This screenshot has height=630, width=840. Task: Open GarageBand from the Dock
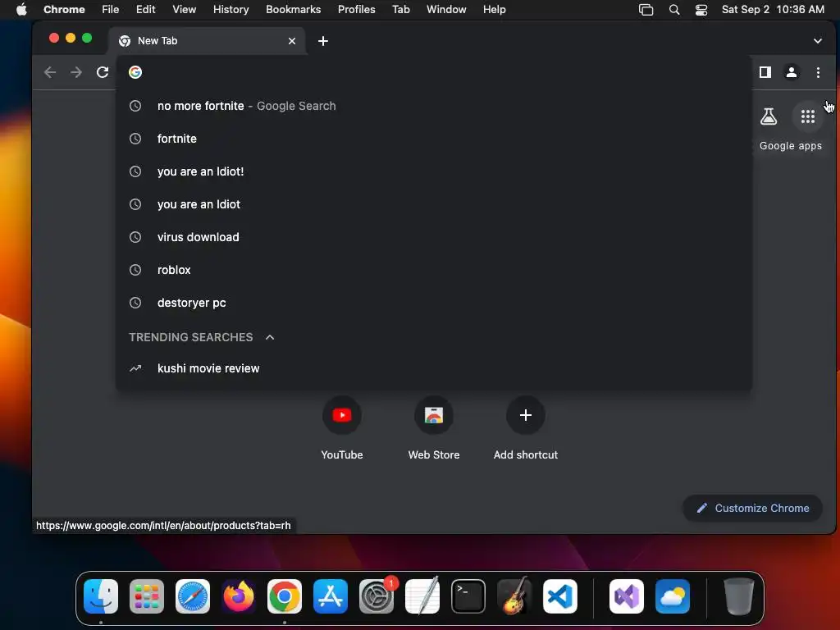[514, 596]
